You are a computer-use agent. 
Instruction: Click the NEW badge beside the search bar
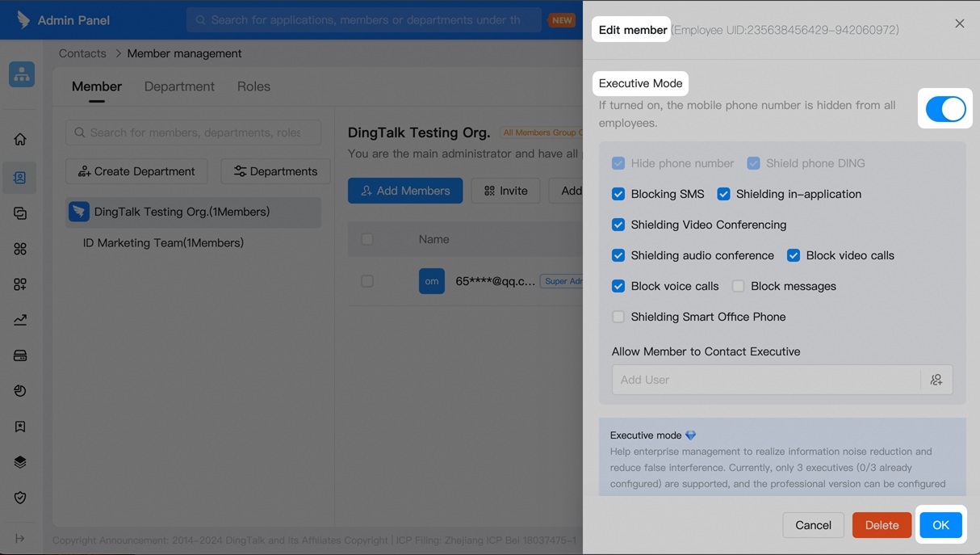point(562,20)
